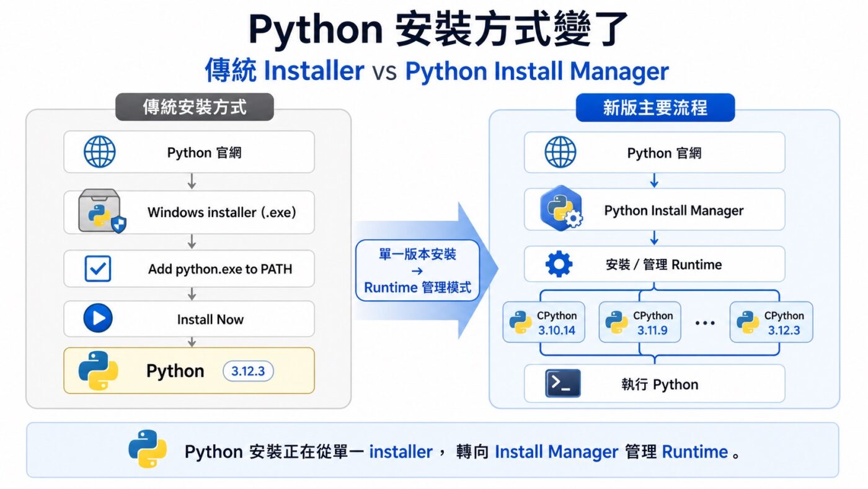Click the Add python.exe to PATH label

tap(220, 269)
